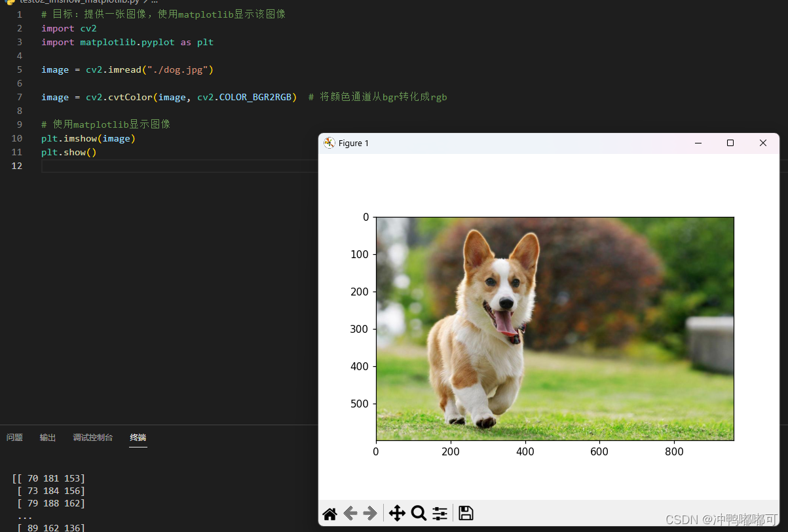Reset the figure view with Home icon
788x532 pixels.
(x=329, y=513)
